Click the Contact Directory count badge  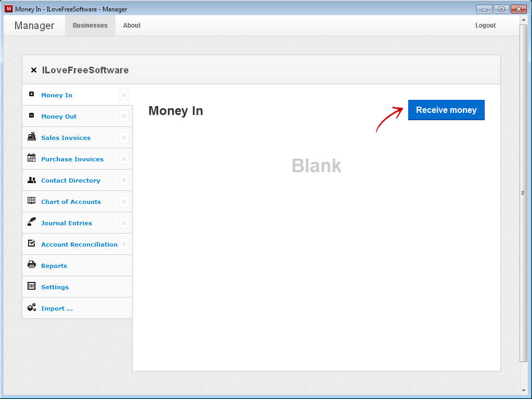[x=124, y=181]
